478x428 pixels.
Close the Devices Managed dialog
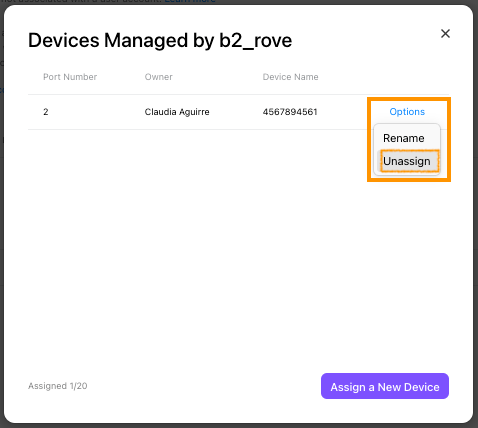click(445, 33)
